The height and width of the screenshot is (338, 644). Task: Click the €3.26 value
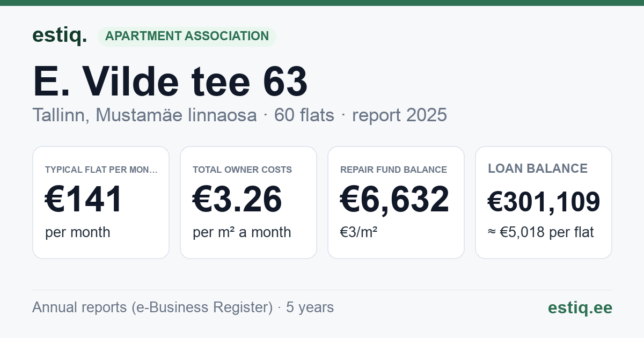[237, 200]
